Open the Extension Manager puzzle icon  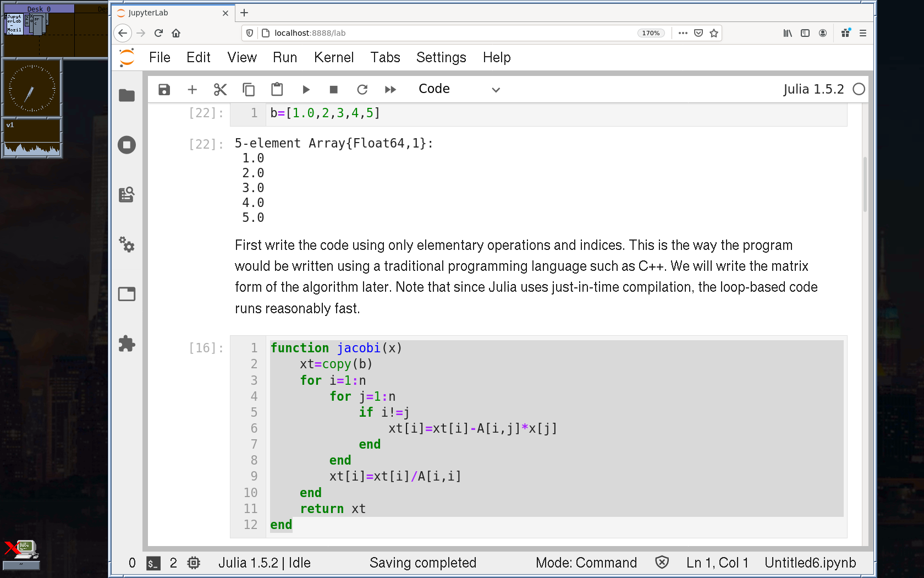pyautogui.click(x=127, y=343)
